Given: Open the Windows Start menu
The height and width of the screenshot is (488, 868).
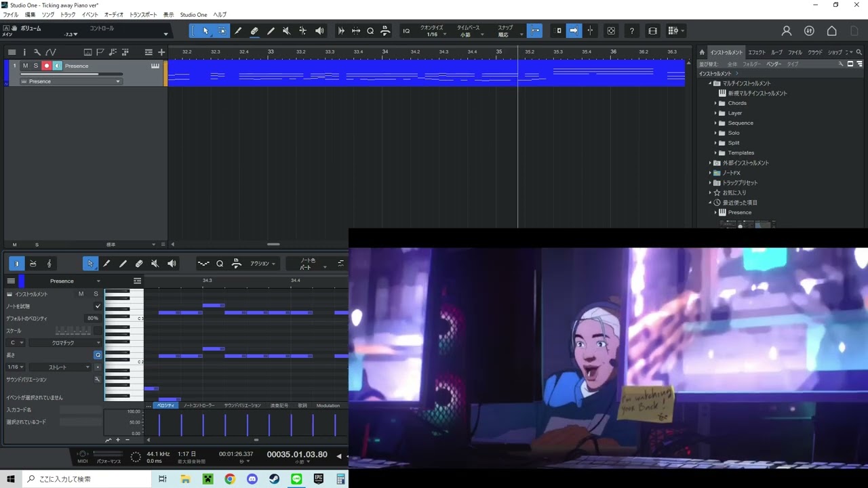Looking at the screenshot, I should coord(11,479).
